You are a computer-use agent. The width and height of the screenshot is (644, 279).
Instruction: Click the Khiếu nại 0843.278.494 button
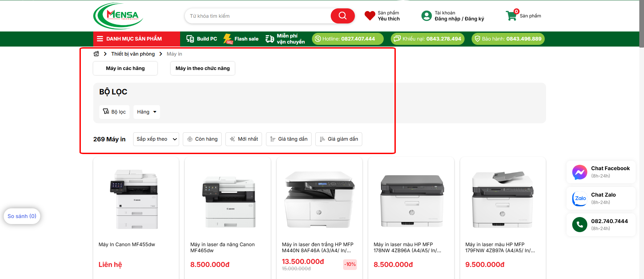[428, 39]
